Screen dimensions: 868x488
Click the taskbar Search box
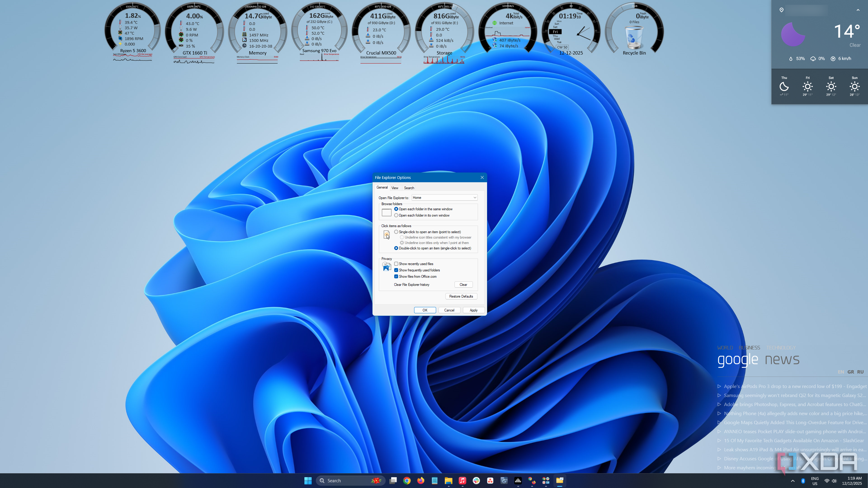(351, 480)
